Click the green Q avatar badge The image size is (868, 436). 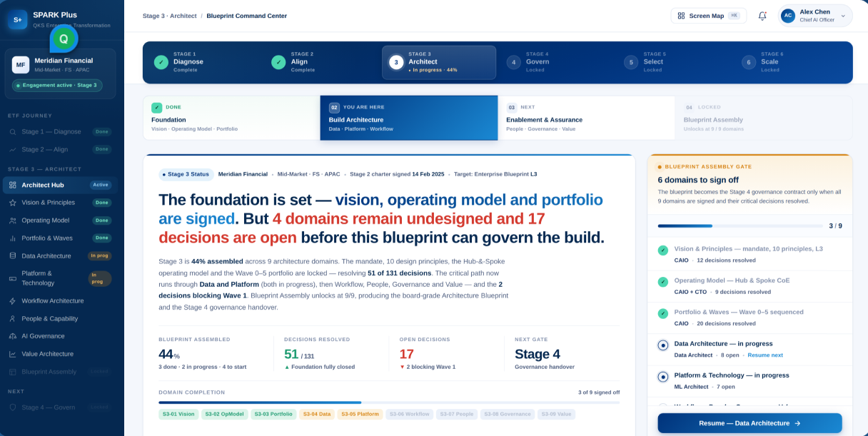pyautogui.click(x=64, y=39)
